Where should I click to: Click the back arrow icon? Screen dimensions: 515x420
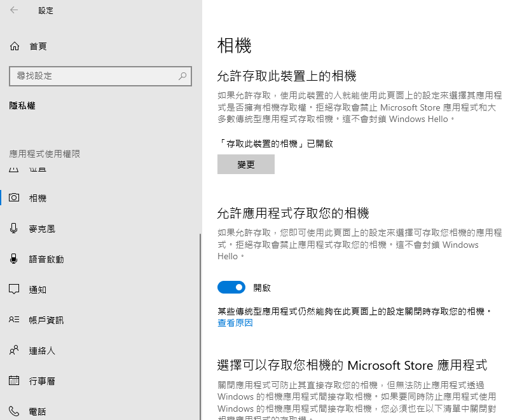coord(14,10)
